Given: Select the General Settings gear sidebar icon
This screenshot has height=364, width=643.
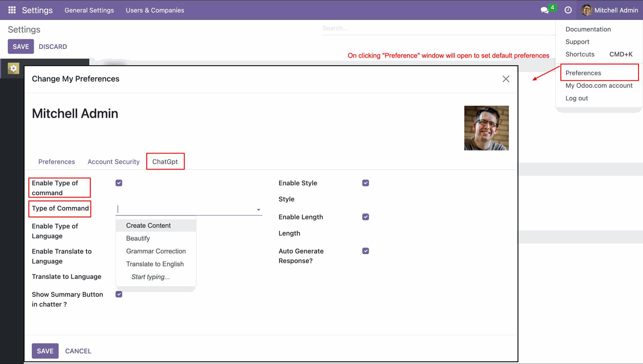Looking at the screenshot, I should [13, 69].
